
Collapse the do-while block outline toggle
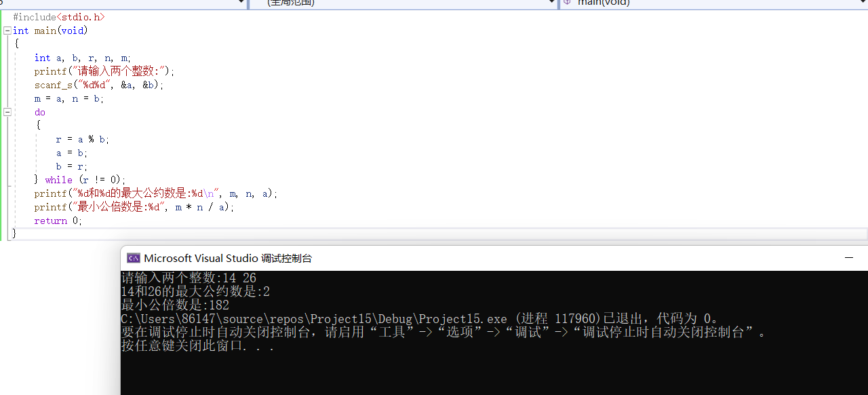[x=7, y=112]
